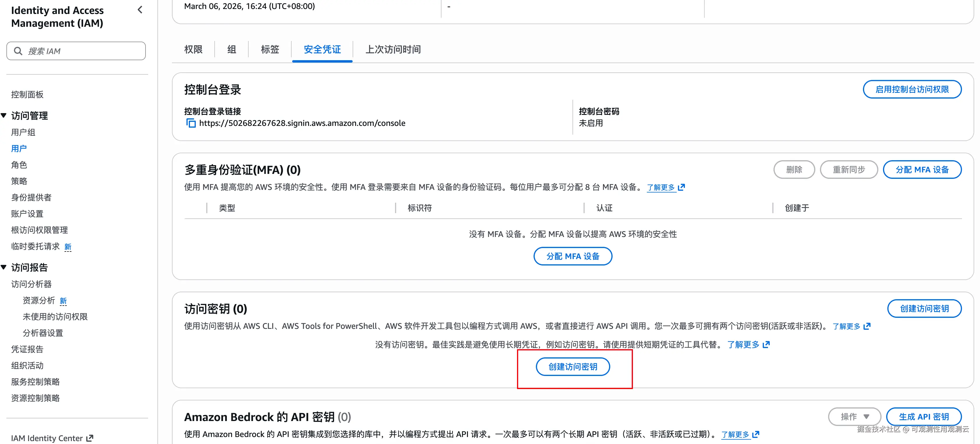Image resolution: width=980 pixels, height=444 pixels.
Task: Collapse the 访问管理 section triangle
Action: click(x=4, y=115)
